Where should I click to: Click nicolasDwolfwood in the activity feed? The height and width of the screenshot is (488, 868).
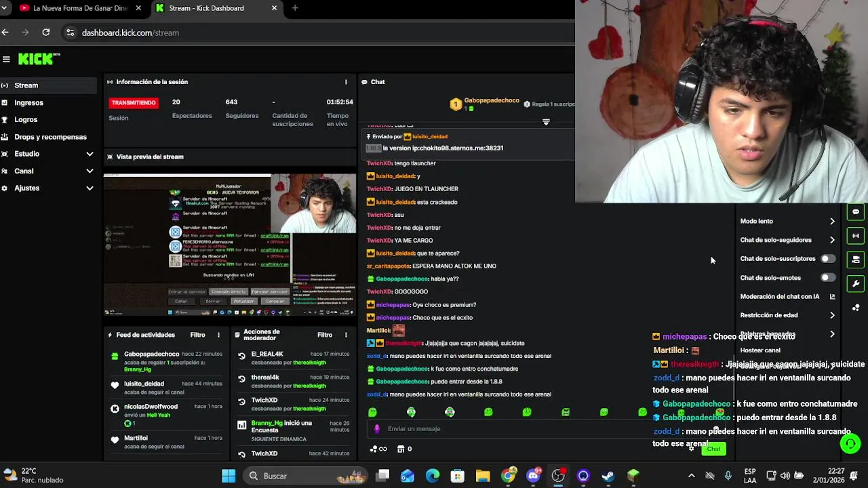coord(151,407)
